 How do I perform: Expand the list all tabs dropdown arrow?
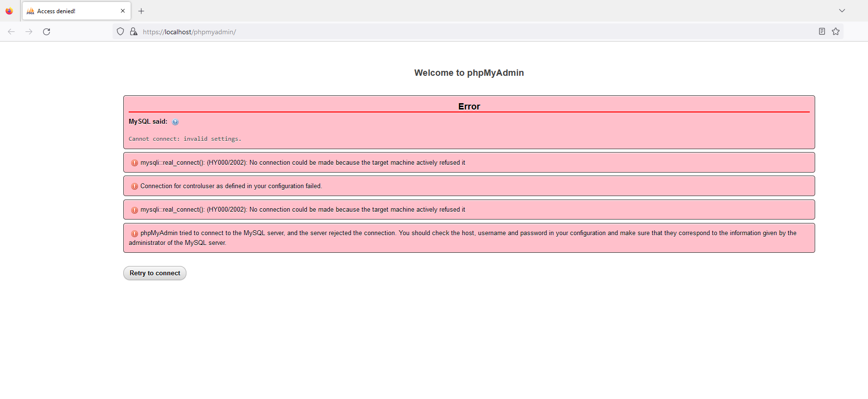tap(842, 11)
